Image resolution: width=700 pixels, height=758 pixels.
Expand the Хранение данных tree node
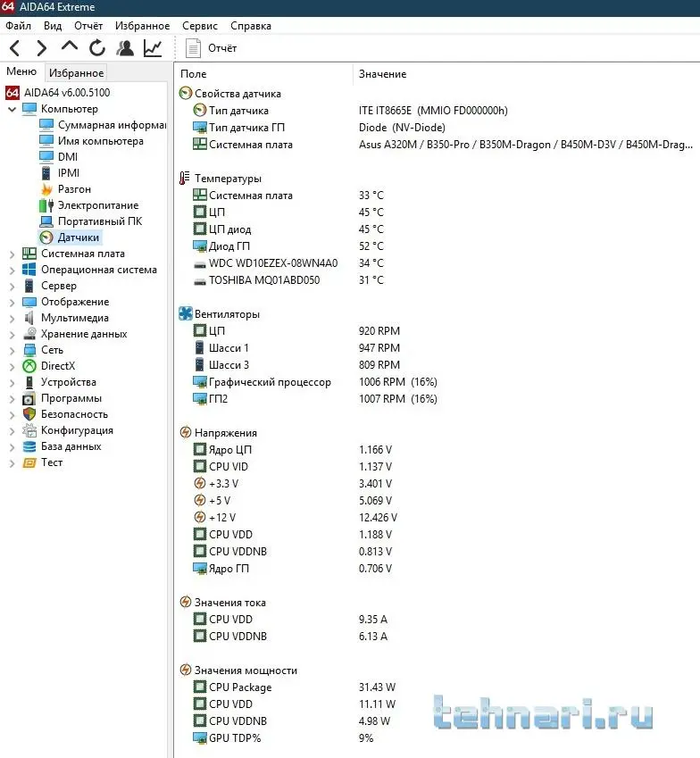click(12, 334)
